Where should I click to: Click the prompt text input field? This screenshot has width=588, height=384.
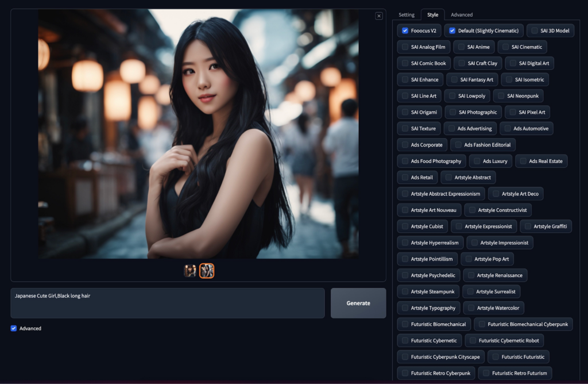(168, 303)
